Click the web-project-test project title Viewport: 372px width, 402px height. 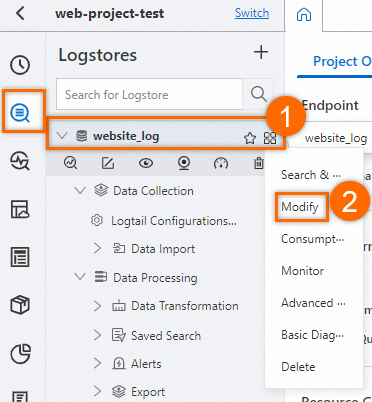(110, 14)
